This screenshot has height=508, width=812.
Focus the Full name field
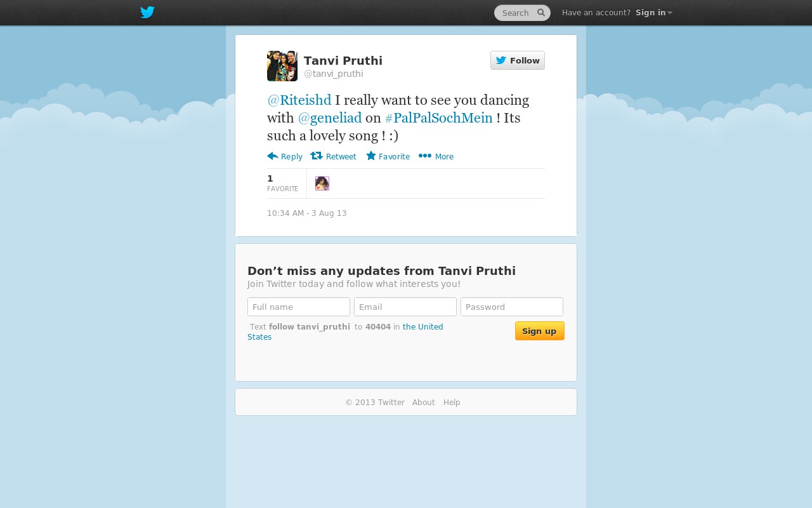pos(299,307)
